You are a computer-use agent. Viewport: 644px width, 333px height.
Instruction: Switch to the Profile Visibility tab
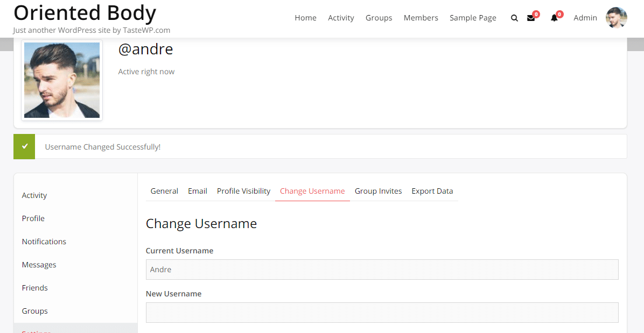tap(243, 191)
